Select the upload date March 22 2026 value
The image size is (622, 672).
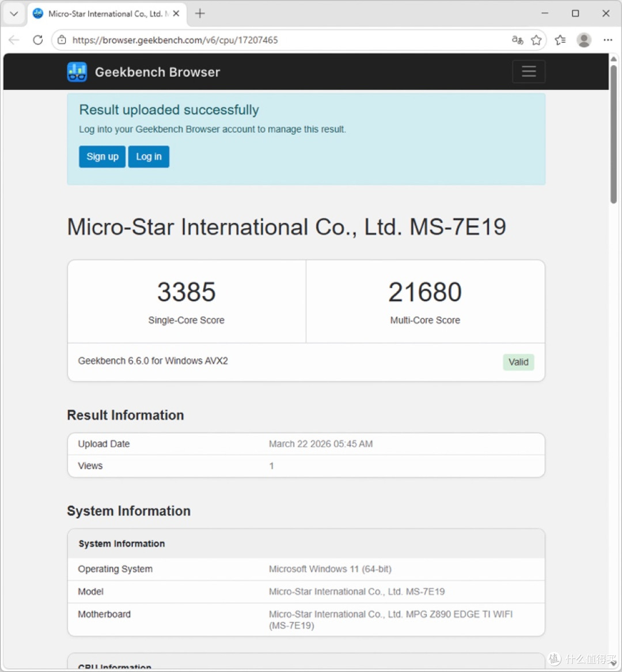(x=321, y=444)
